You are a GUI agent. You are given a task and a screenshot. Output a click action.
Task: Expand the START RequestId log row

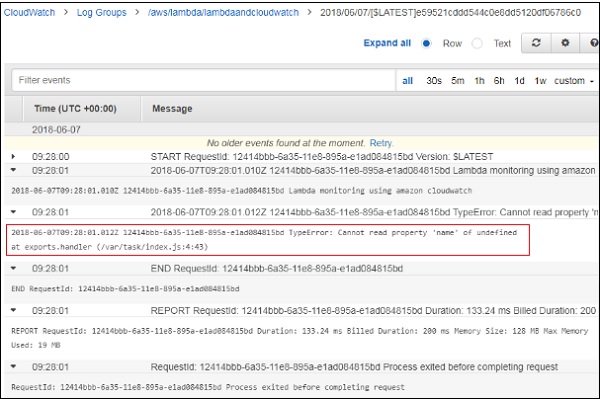coord(13,156)
